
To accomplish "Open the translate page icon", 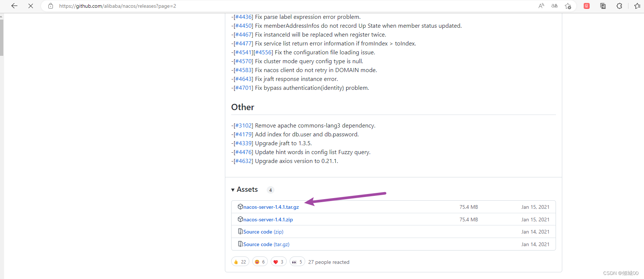I will click(554, 6).
